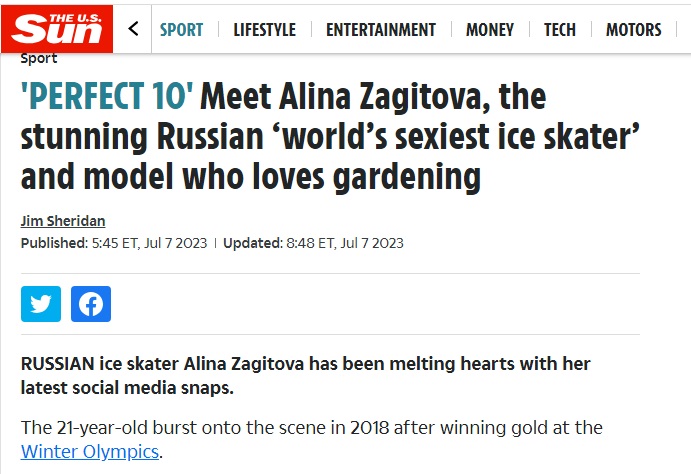Click the left chevron navigation arrow
Screen dimensions: 691x474
pyautogui.click(x=133, y=29)
